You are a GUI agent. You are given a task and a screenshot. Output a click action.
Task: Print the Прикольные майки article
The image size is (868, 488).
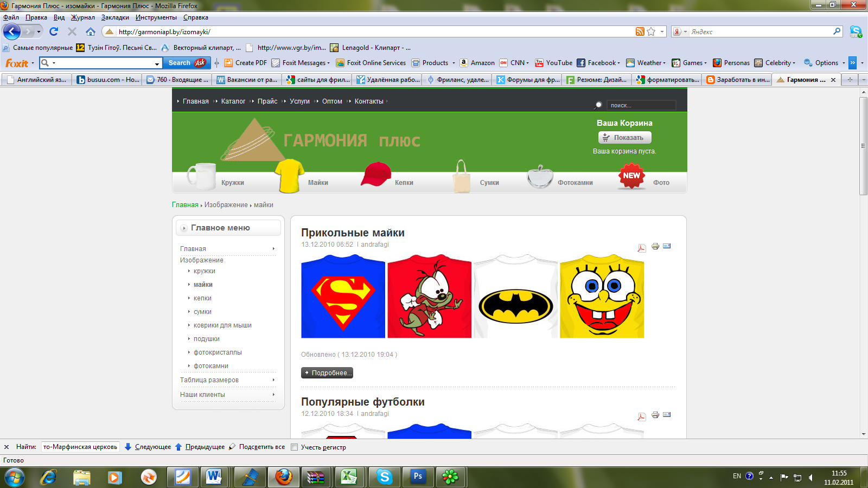click(x=655, y=246)
